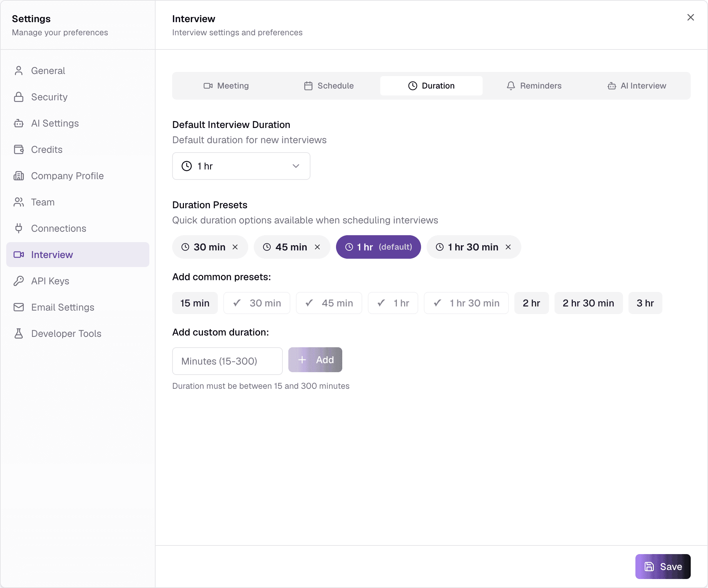The height and width of the screenshot is (588, 708).
Task: Click the Add custom duration button
Action: [315, 360]
